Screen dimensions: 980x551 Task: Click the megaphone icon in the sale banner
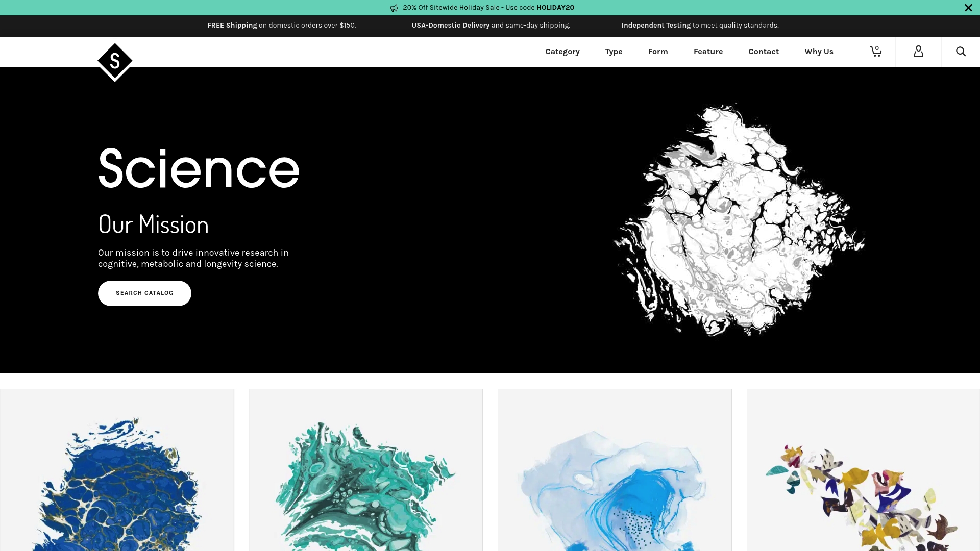pos(394,8)
